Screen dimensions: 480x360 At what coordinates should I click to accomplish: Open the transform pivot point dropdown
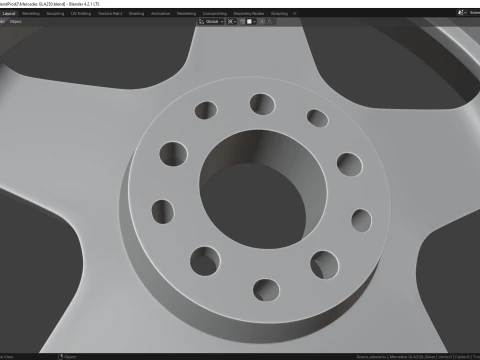coord(232,22)
